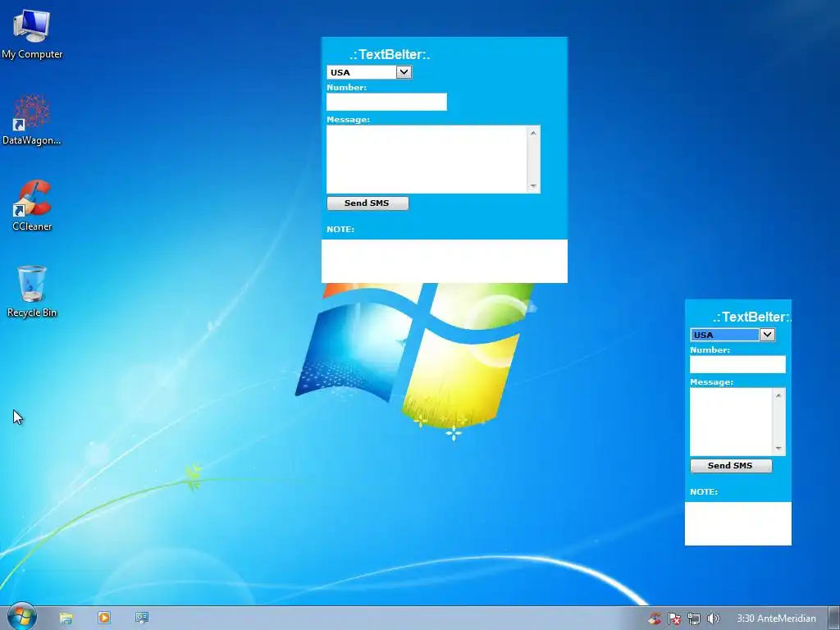840x630 pixels.
Task: Click Send SMS in small TextBelter widget
Action: point(731,466)
